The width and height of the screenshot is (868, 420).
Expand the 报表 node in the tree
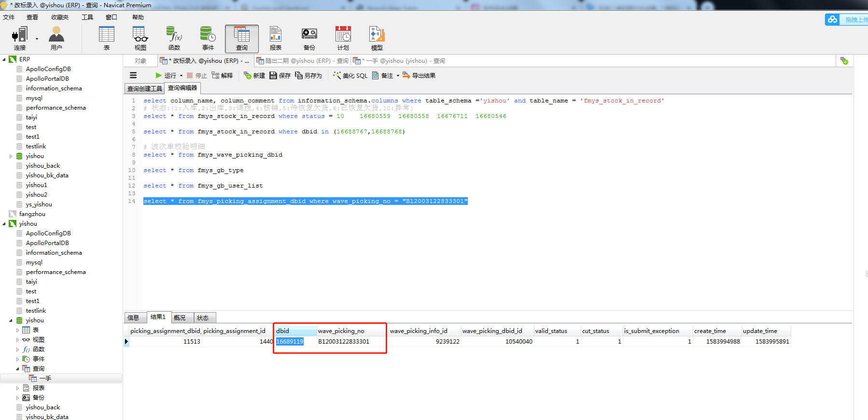[x=18, y=388]
